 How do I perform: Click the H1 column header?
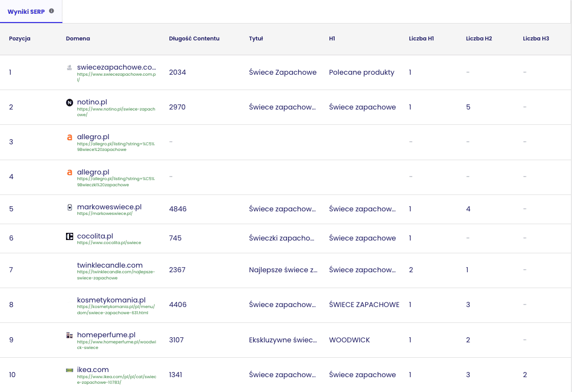(x=332, y=39)
